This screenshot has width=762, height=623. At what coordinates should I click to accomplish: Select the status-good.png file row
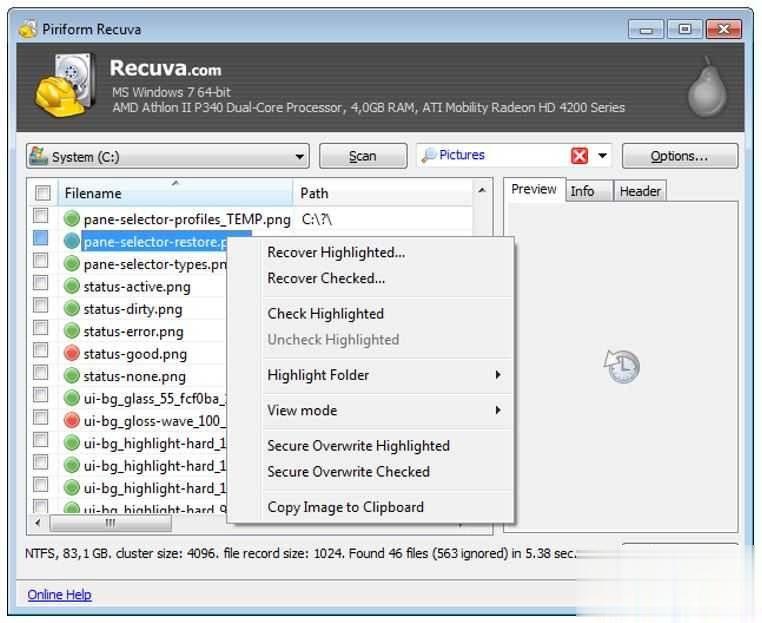[x=135, y=354]
